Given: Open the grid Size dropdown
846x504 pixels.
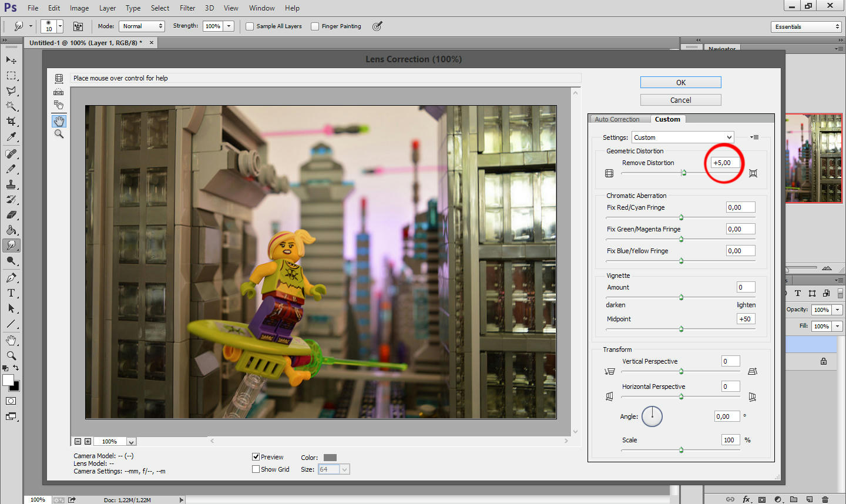Looking at the screenshot, I should (x=334, y=469).
